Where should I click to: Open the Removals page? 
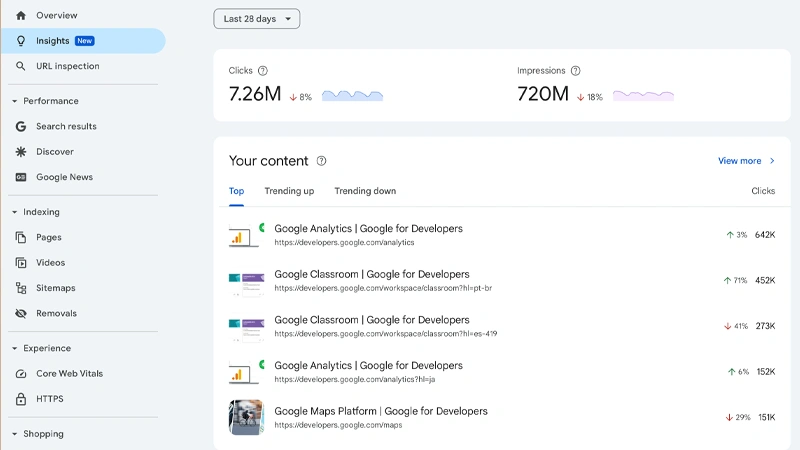click(57, 313)
